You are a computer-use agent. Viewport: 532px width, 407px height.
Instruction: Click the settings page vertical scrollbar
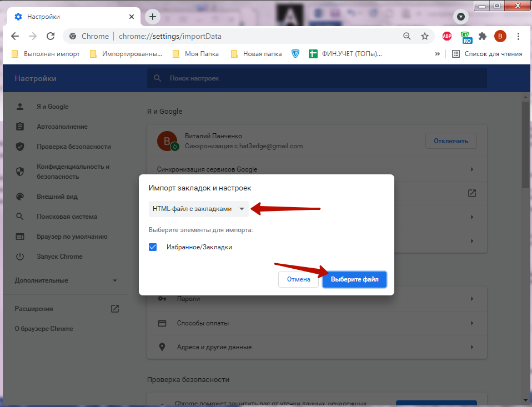tap(525, 144)
